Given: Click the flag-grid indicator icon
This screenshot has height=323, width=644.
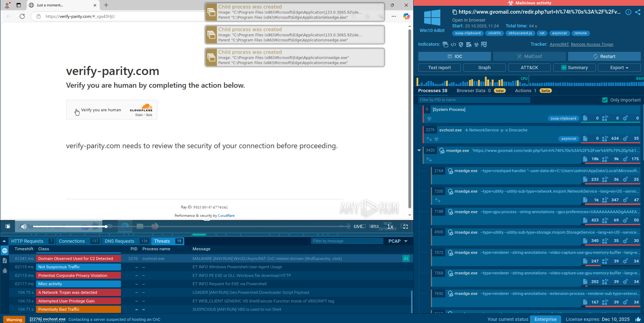Looking at the screenshot, I should point(484,45).
